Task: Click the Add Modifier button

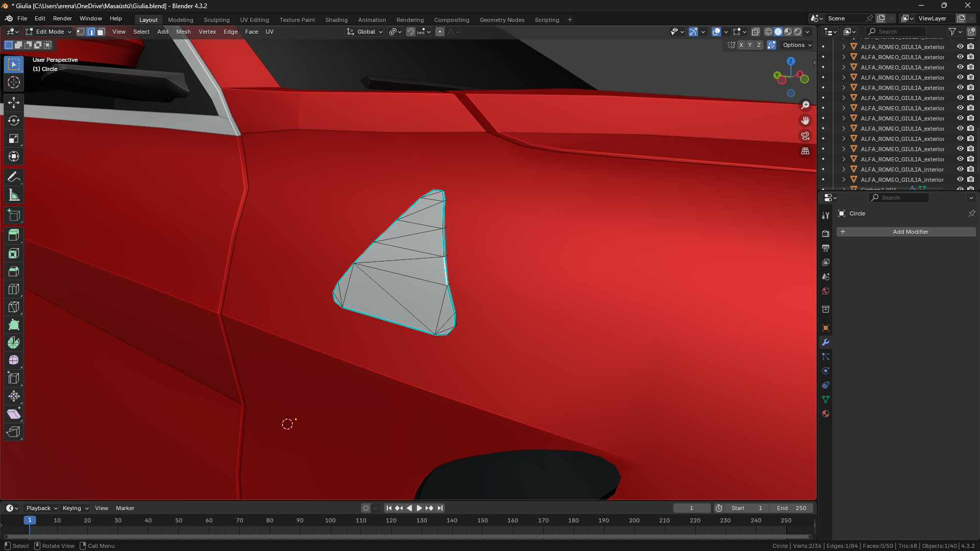Action: [x=906, y=232]
